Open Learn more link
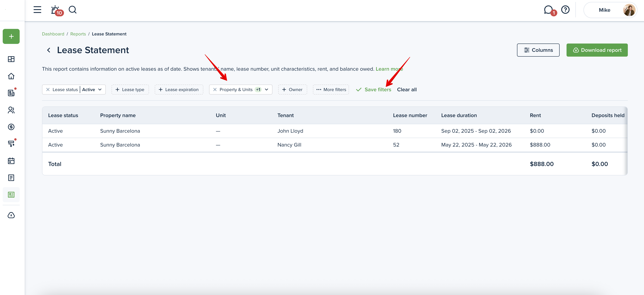Screen dimensions: 644x295 (389, 69)
